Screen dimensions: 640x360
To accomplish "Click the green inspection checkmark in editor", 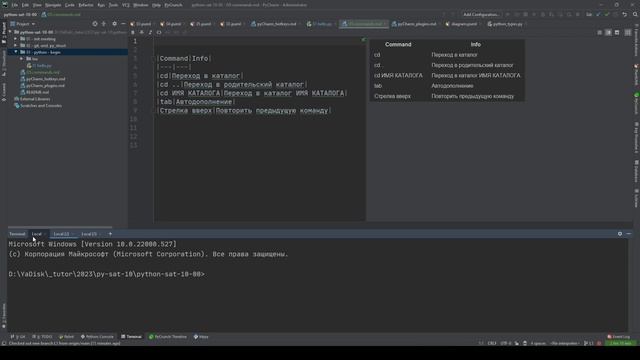I will click(363, 40).
